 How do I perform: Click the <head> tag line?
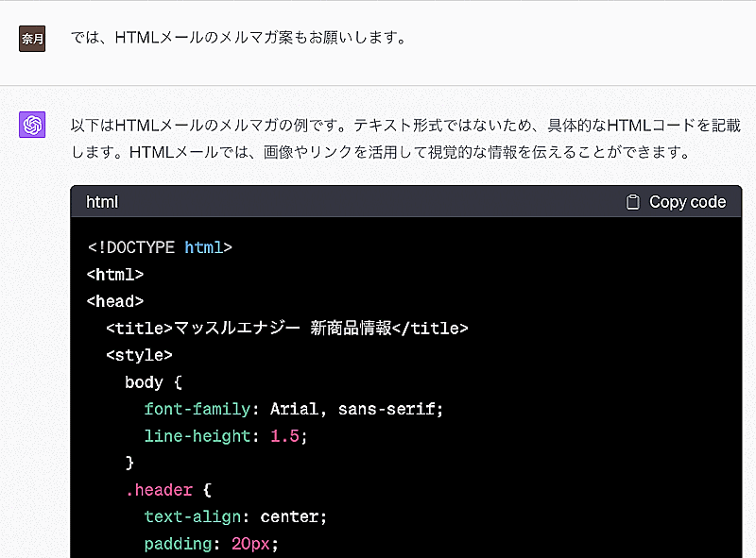[x=114, y=301]
